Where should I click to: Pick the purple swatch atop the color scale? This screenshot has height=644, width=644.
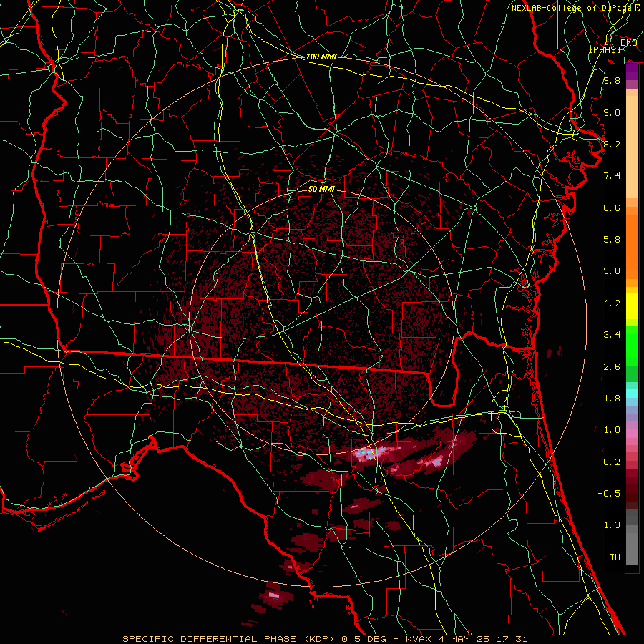point(632,72)
